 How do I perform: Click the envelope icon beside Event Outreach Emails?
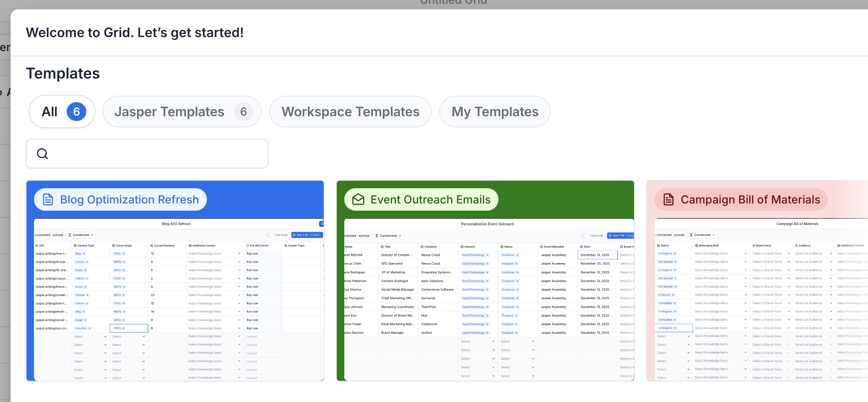(x=358, y=199)
